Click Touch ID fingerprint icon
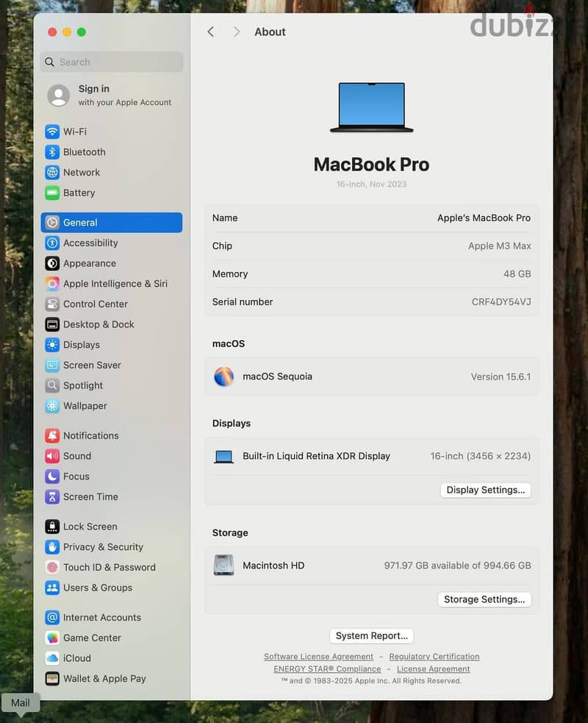588x723 pixels. [52, 566]
